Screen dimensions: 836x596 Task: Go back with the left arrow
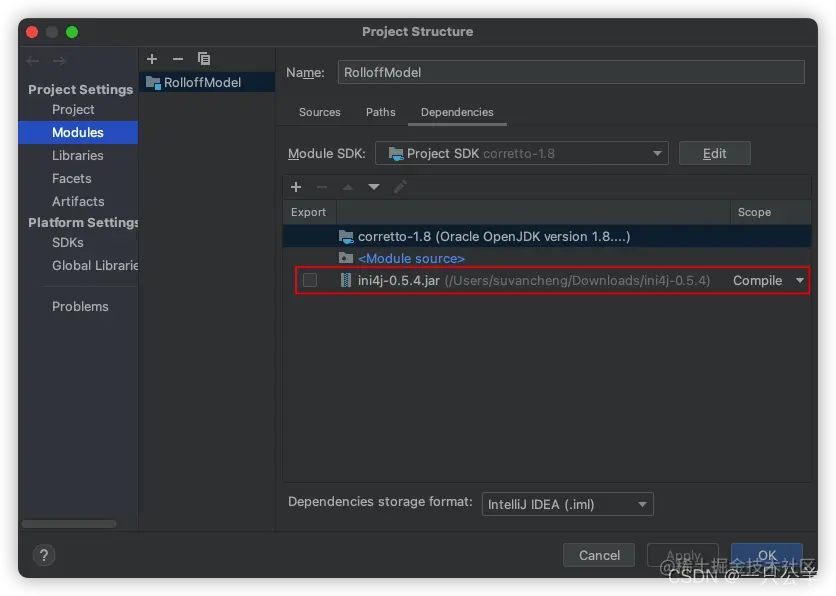(x=33, y=61)
